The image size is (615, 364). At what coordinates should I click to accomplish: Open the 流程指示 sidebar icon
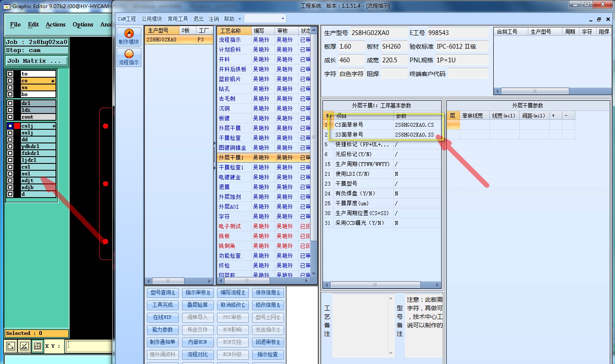point(129,57)
